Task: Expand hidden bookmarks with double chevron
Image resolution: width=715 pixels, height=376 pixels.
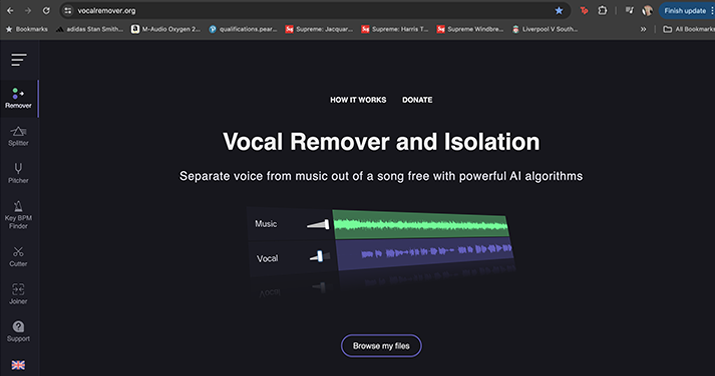Action: click(x=643, y=29)
